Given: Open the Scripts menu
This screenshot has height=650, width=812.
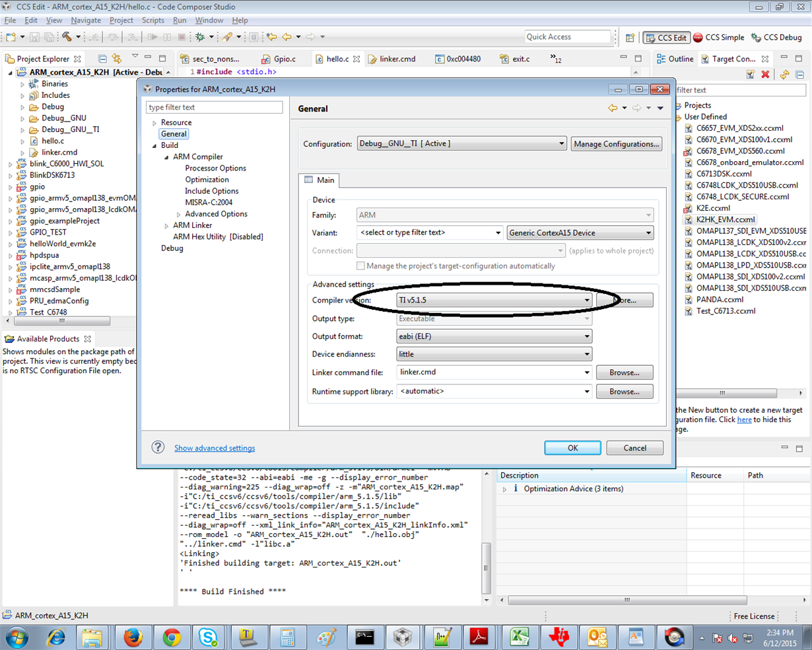Looking at the screenshot, I should point(152,20).
